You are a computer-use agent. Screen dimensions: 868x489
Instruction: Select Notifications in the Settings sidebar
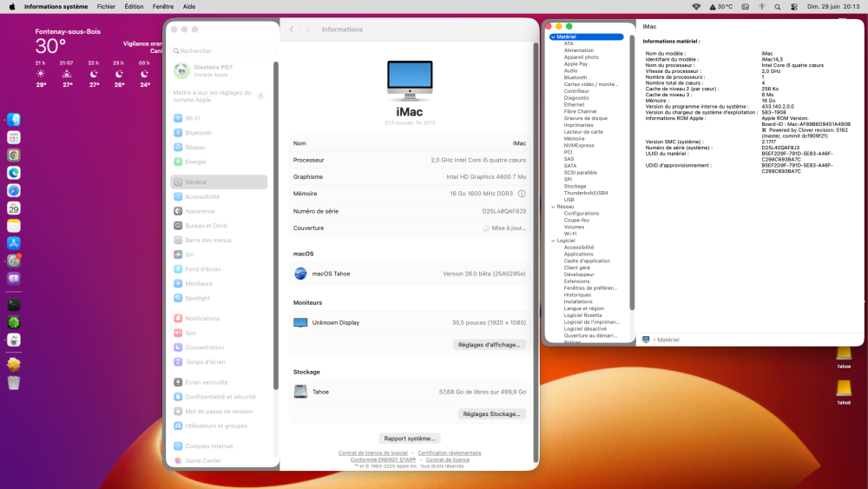point(220,319)
